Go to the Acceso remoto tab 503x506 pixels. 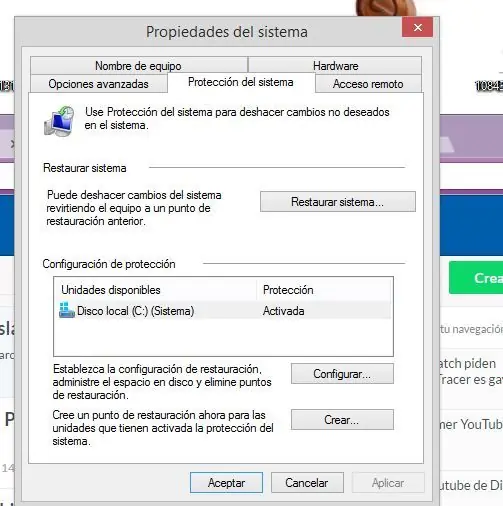point(368,84)
